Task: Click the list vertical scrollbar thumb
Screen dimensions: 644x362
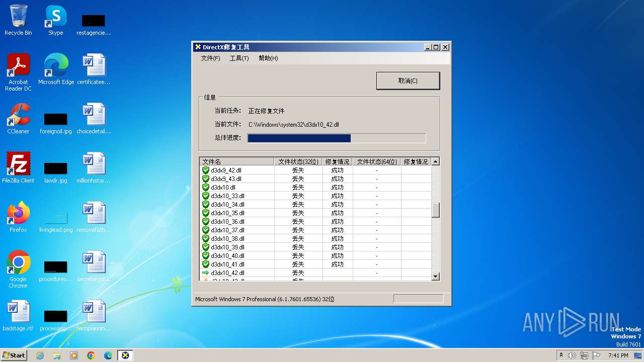Action: point(436,210)
